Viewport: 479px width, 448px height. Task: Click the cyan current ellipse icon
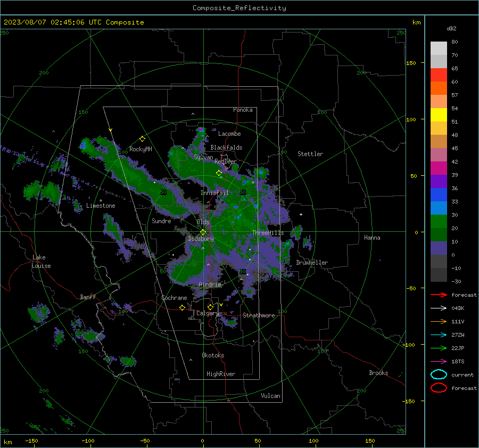point(439,374)
